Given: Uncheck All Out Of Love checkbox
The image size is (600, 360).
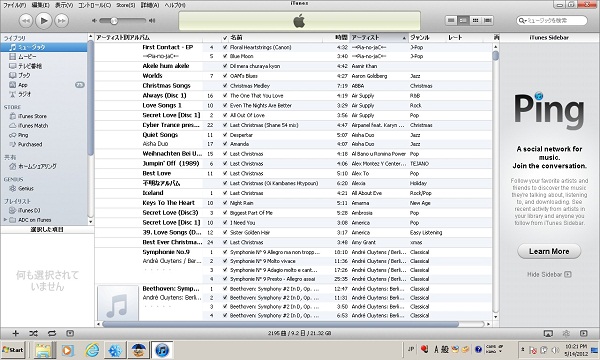Looking at the screenshot, I should (225, 115).
